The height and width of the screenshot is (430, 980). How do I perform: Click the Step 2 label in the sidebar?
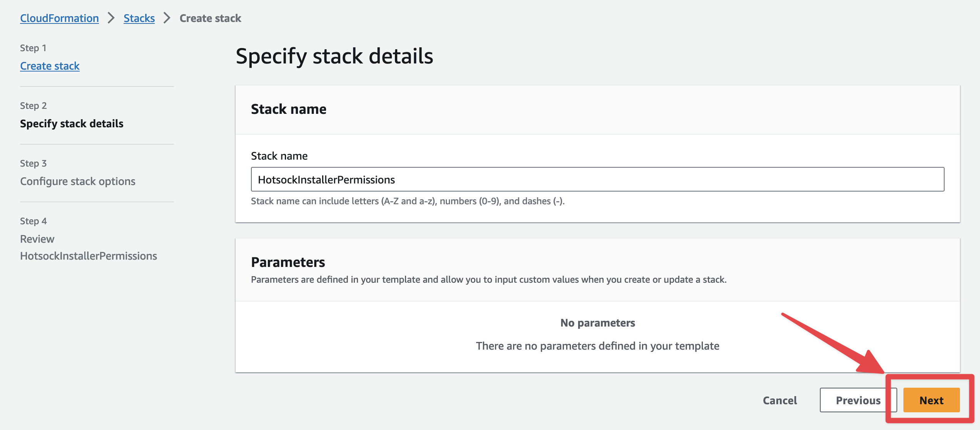(x=33, y=105)
